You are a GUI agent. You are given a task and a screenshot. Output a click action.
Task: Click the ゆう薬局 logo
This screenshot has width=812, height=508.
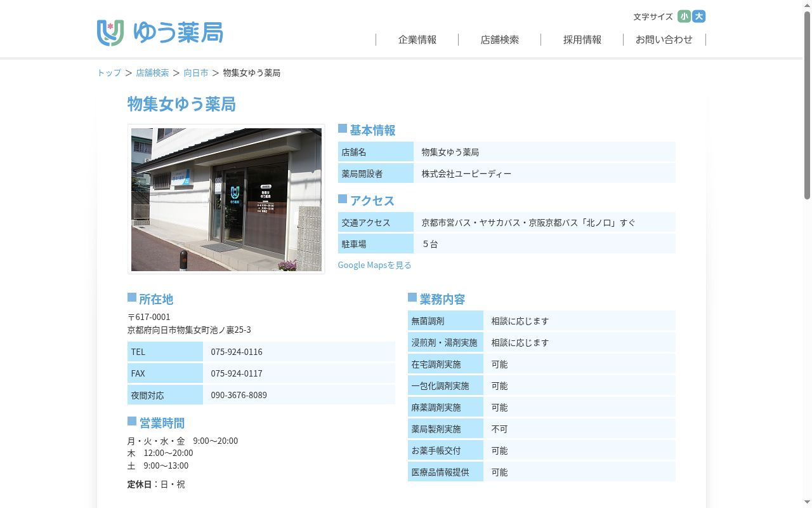(x=160, y=32)
